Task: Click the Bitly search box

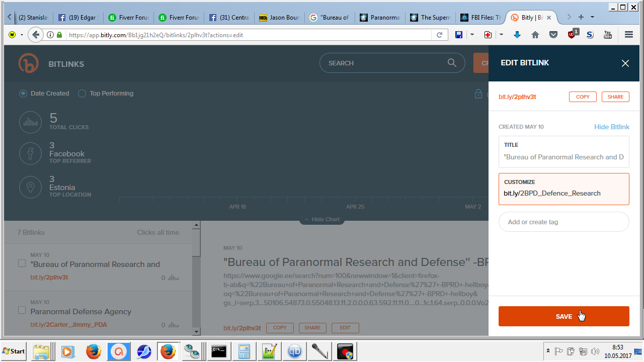Action: click(392, 63)
